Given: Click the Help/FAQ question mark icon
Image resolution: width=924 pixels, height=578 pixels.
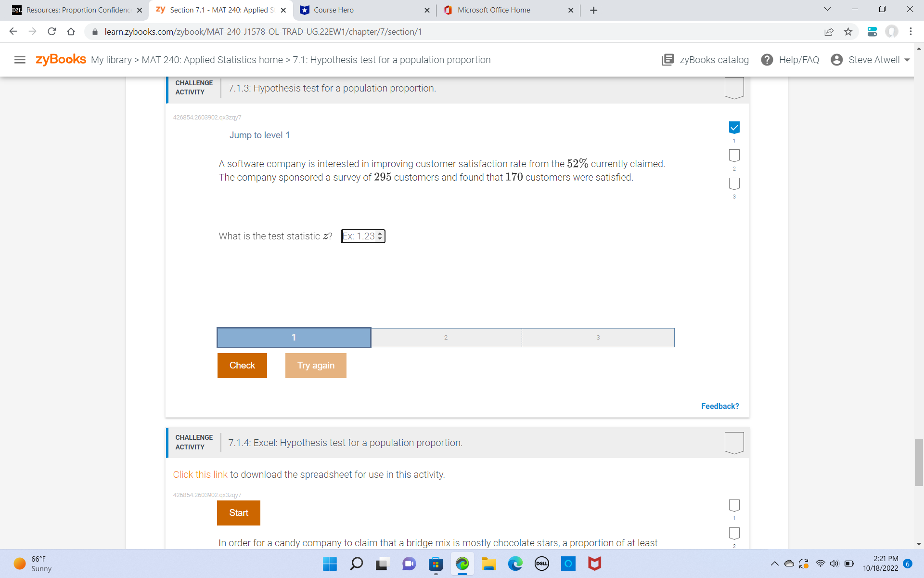Looking at the screenshot, I should pyautogui.click(x=767, y=60).
